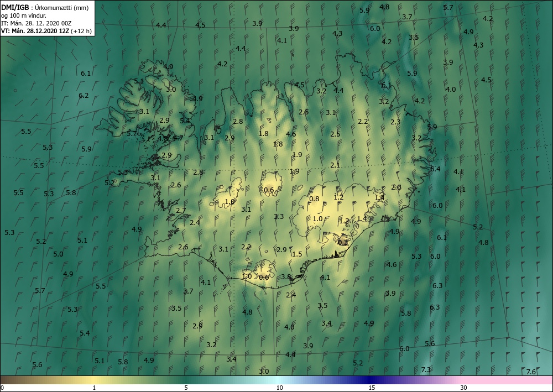Click the 7.3 value on the map
Screen dimensions: 553x392
point(426,369)
